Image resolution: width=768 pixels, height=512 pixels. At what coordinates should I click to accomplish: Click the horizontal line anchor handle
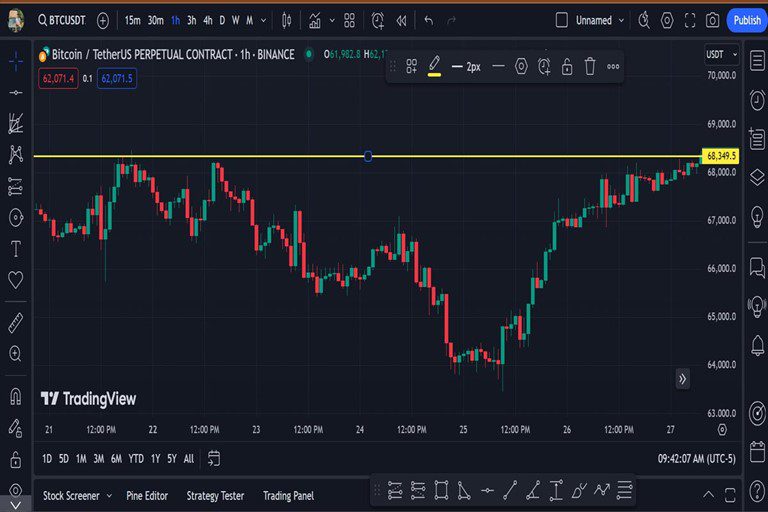pyautogui.click(x=368, y=156)
